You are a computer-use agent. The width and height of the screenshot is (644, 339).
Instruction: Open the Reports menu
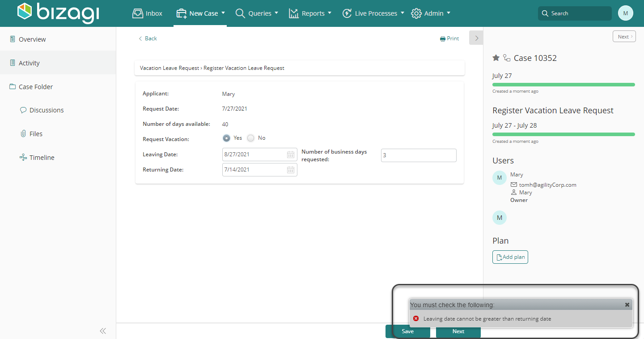(310, 13)
